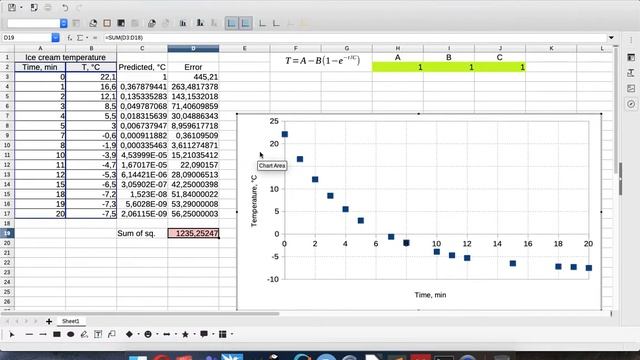Viewport: 640px width, 360px height.
Task: Open the sidebar Properties deck icon
Action: [631, 57]
